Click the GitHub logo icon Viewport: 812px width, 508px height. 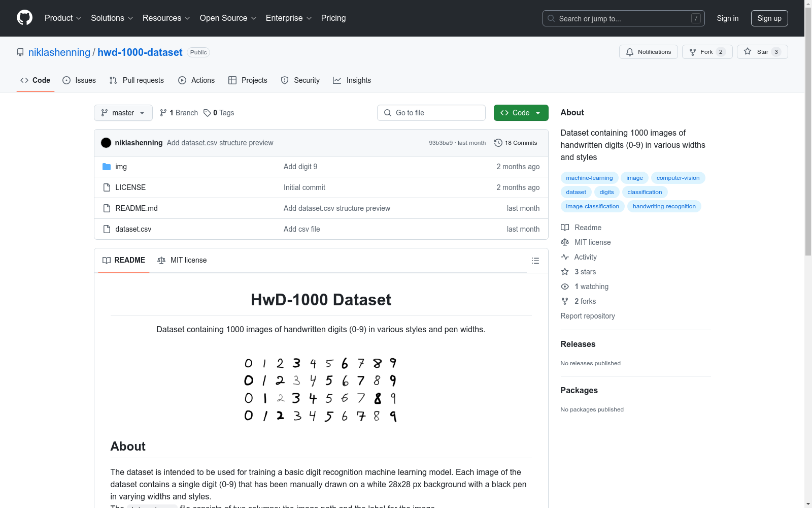pyautogui.click(x=24, y=18)
